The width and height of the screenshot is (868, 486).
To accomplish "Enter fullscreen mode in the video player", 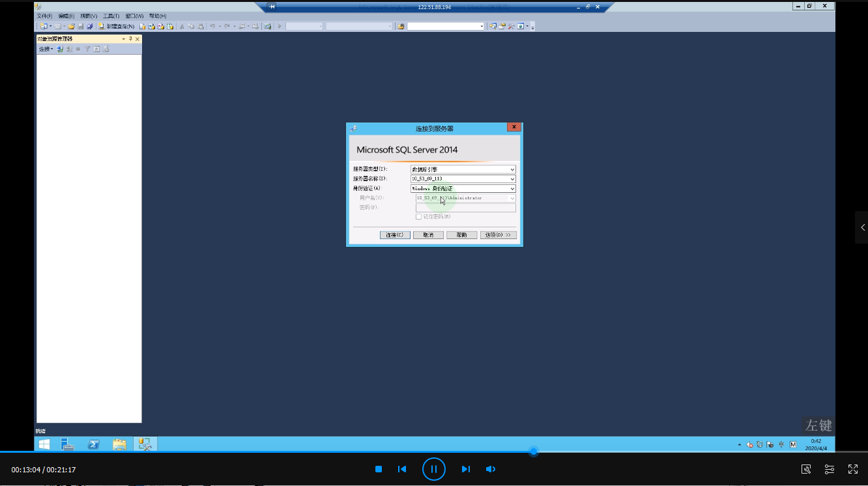I will 852,469.
